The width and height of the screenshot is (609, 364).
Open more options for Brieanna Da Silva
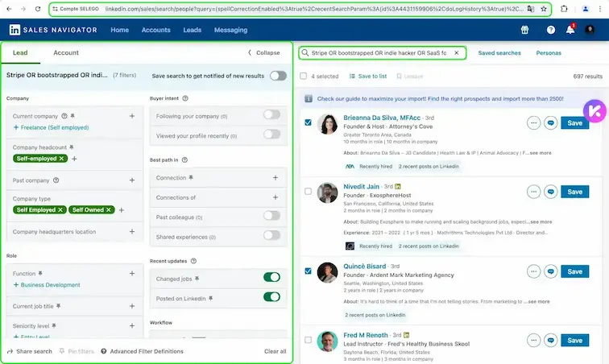coord(533,123)
